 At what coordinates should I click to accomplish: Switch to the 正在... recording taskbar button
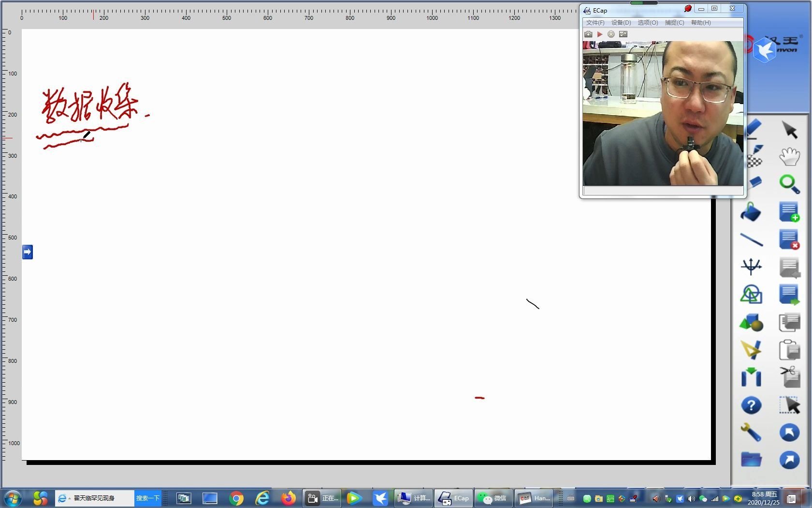[322, 498]
